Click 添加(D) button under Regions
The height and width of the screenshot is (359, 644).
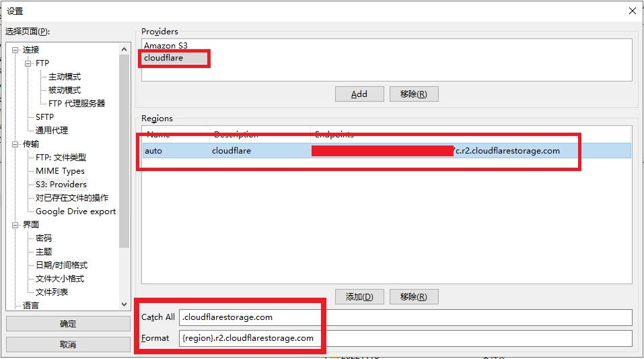point(359,296)
